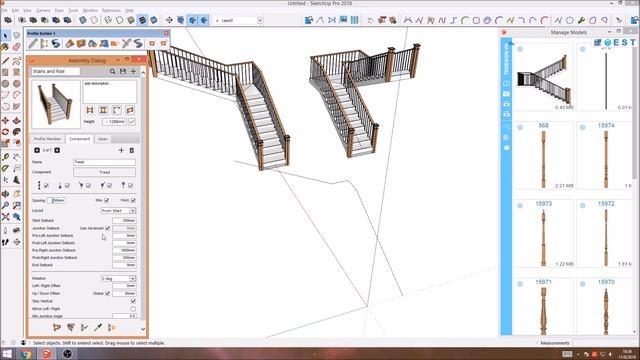Add a component with the plus icon

[121, 150]
